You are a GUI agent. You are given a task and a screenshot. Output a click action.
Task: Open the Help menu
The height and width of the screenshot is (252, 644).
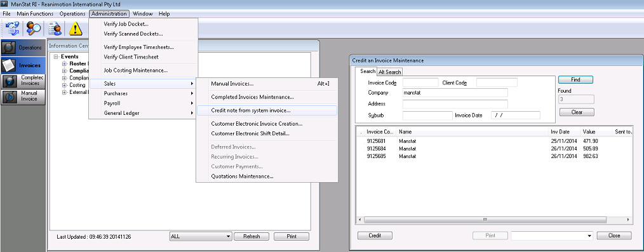pyautogui.click(x=164, y=13)
